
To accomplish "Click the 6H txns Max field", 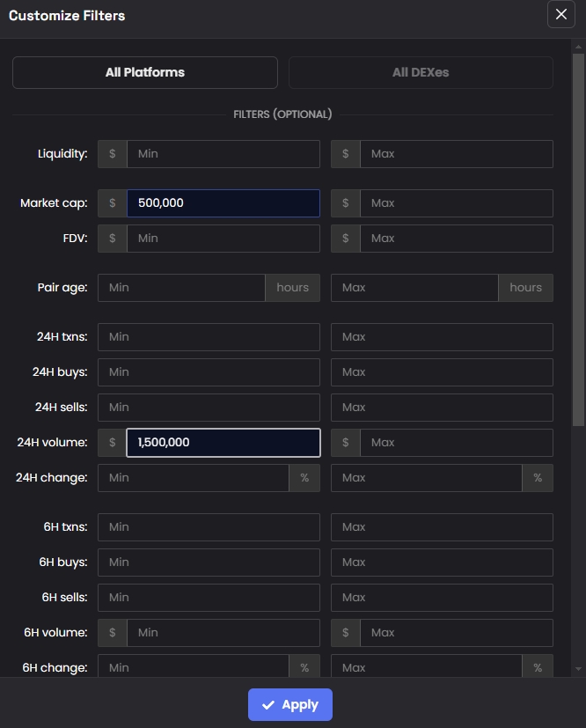I will [442, 527].
